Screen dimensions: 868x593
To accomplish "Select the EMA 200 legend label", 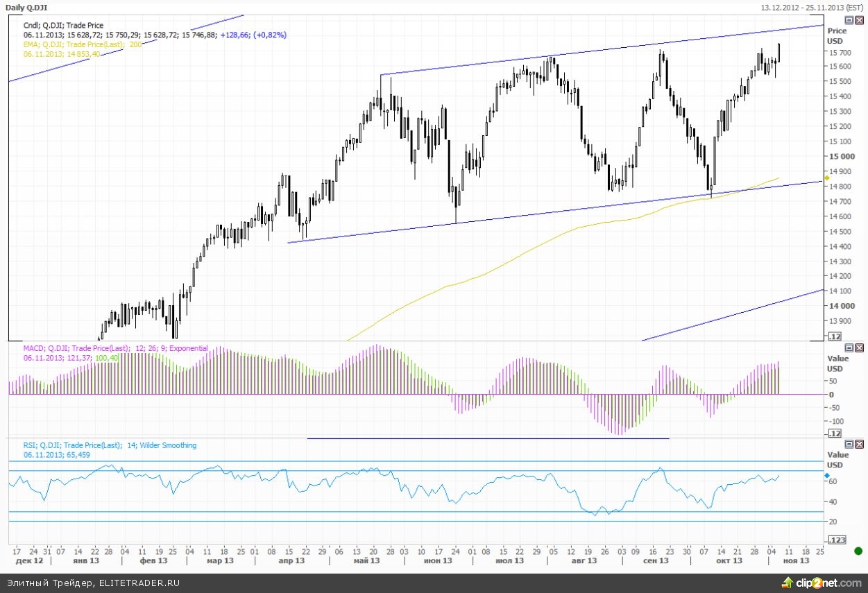I will 83,44.
